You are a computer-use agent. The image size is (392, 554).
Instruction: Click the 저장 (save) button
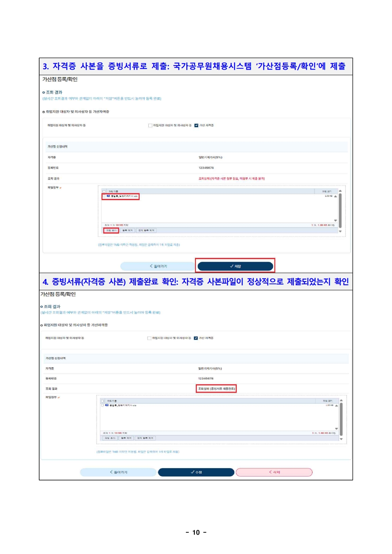(x=235, y=266)
